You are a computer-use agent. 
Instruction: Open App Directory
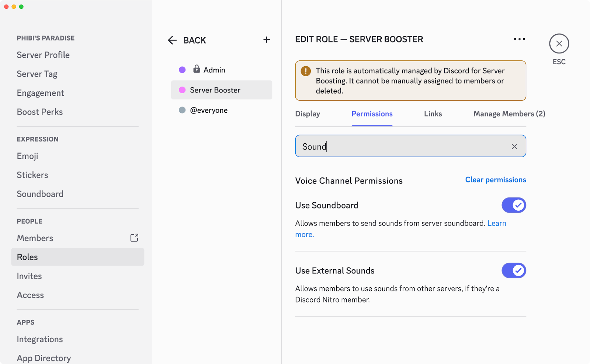(x=44, y=358)
